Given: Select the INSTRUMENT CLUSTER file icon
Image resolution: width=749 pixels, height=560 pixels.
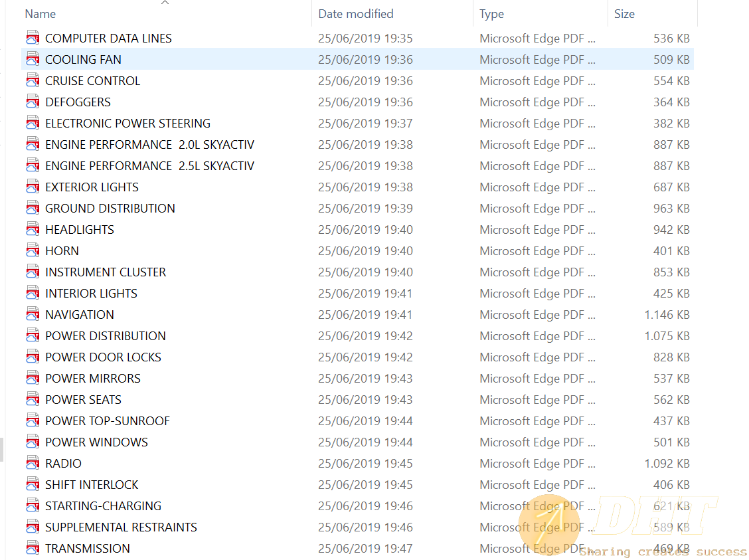Looking at the screenshot, I should (x=33, y=272).
